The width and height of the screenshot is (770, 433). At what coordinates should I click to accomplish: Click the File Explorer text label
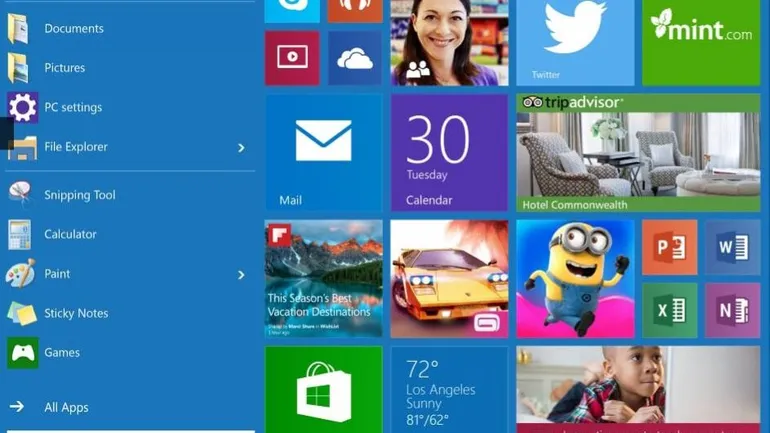pos(76,147)
